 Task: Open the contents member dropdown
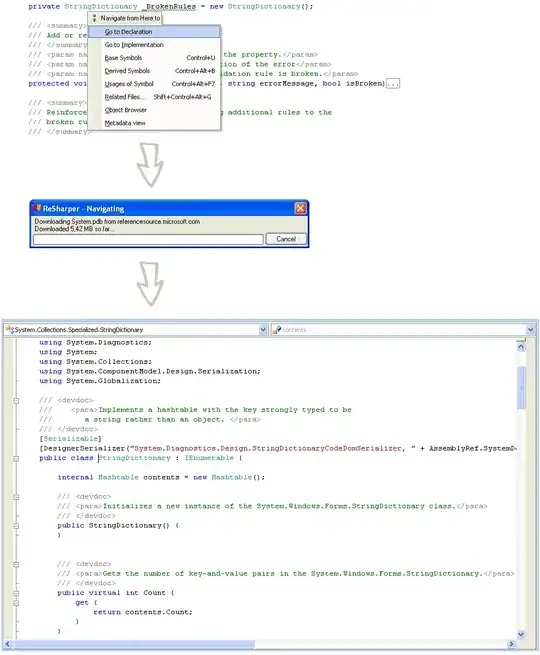pos(530,330)
